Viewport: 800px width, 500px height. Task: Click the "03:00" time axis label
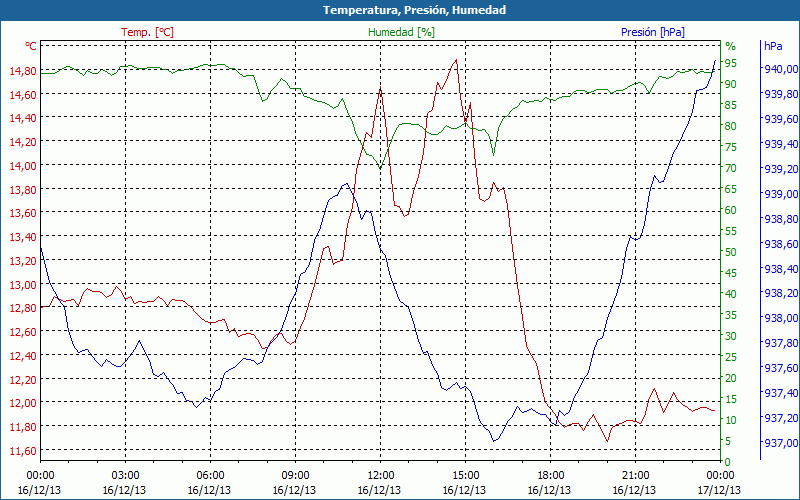[x=125, y=476]
